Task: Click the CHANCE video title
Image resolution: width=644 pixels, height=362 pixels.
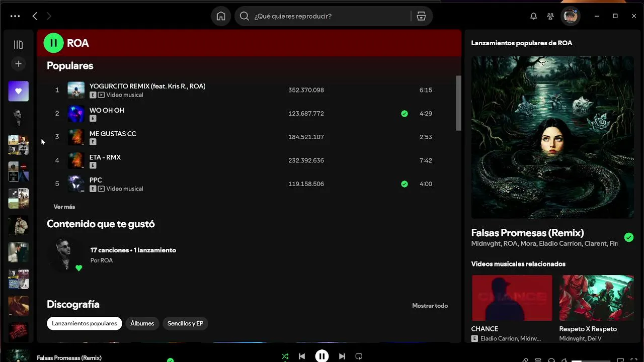Action: click(x=485, y=329)
